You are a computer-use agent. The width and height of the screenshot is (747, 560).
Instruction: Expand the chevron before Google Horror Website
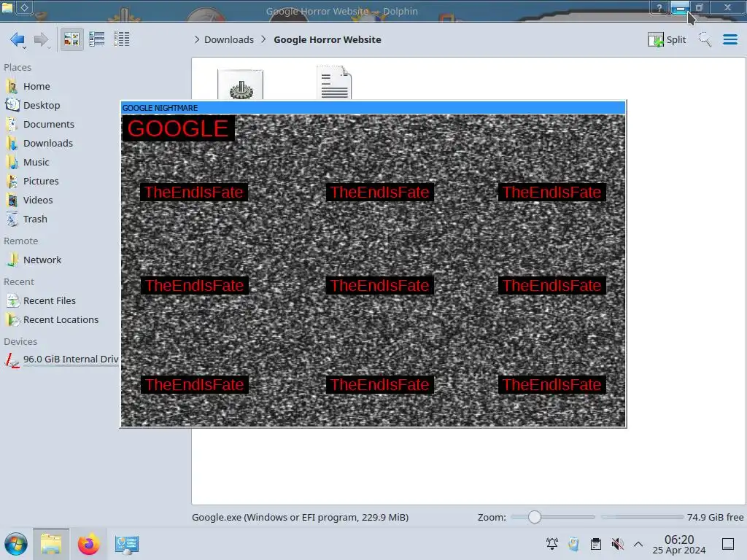263,39
